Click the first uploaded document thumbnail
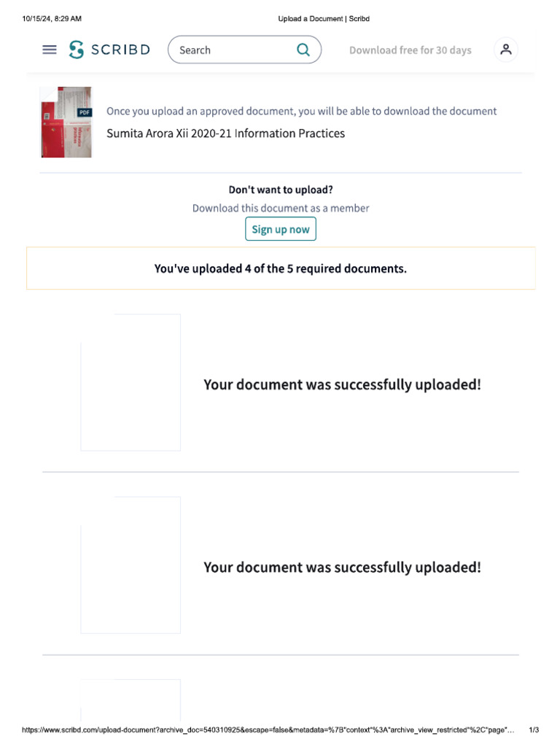Screen dimensions: 560x747 point(131,382)
